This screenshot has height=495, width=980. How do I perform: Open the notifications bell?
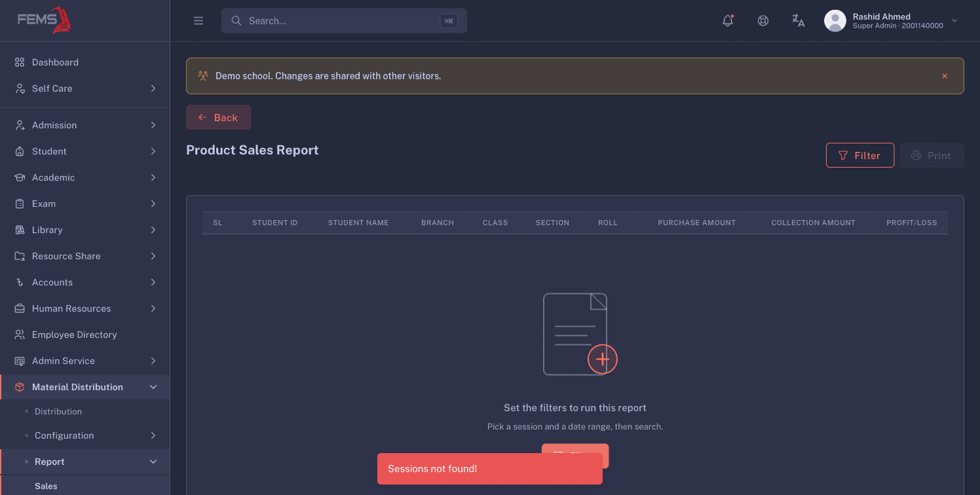click(728, 21)
